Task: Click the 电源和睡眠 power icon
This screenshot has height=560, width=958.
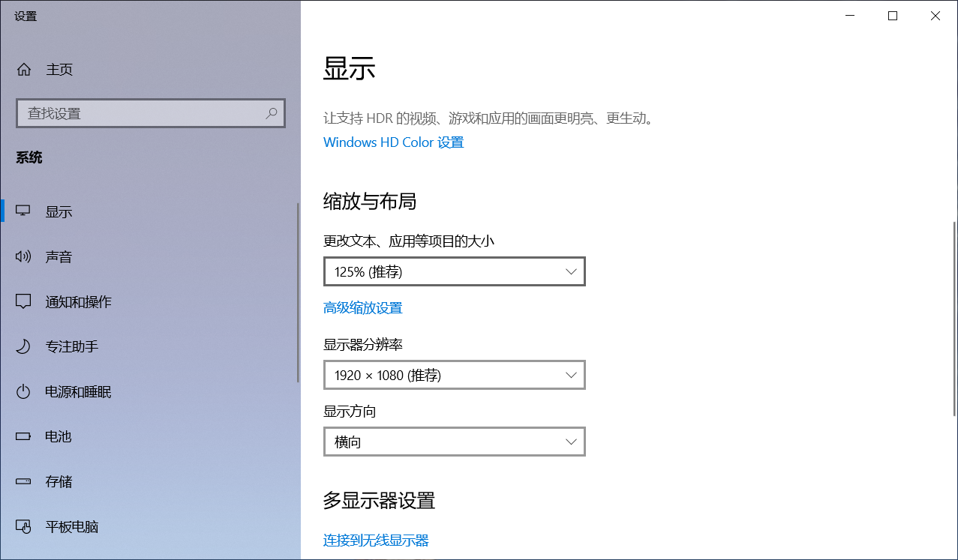Action: (24, 391)
